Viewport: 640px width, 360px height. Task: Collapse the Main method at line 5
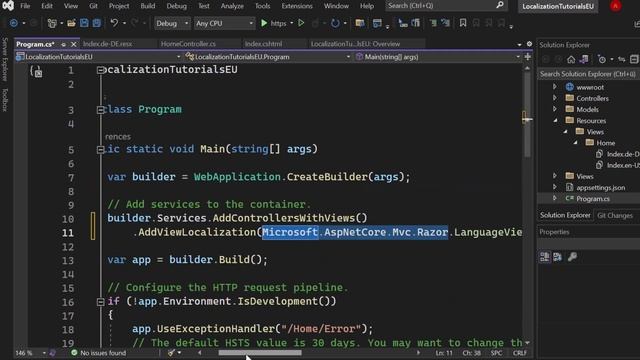click(100, 150)
